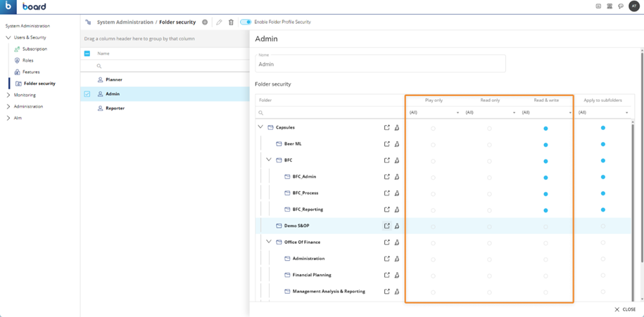Expand the Administration sidebar section

[8, 106]
